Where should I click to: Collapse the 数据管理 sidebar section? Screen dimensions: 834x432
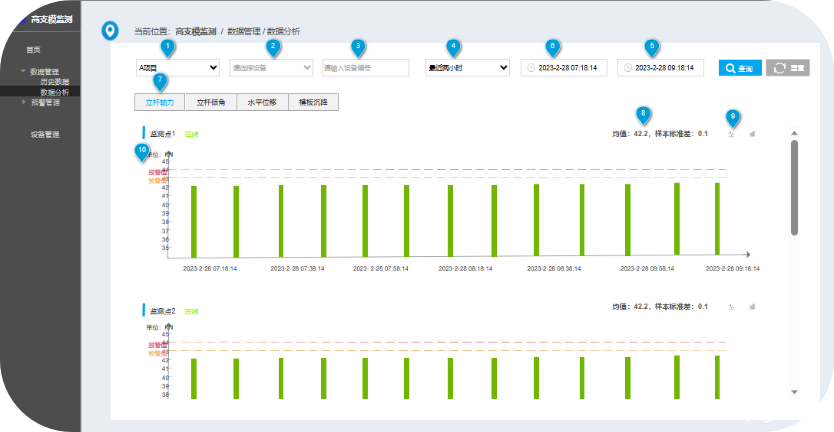23,71
